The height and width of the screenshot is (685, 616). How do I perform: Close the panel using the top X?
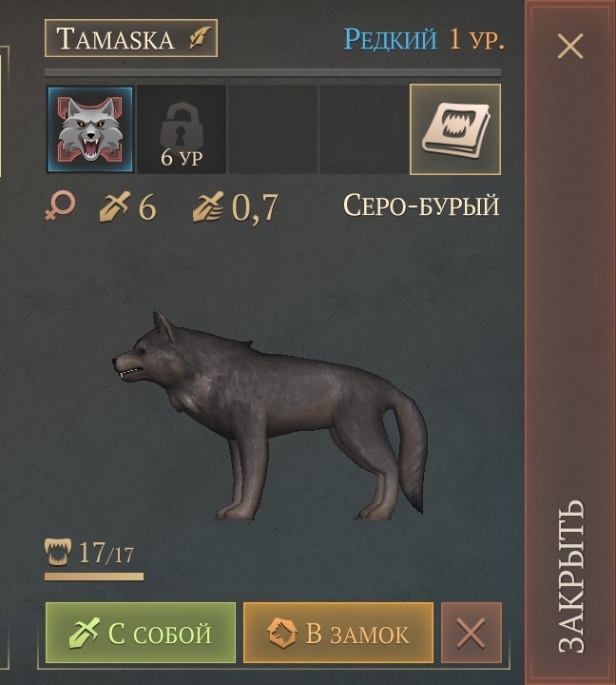click(570, 46)
